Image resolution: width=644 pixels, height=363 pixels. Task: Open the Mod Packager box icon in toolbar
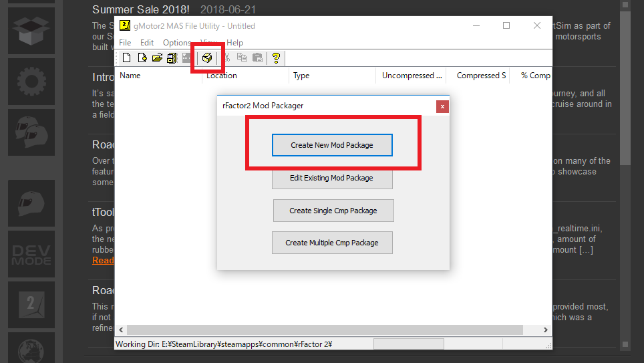pyautogui.click(x=208, y=58)
